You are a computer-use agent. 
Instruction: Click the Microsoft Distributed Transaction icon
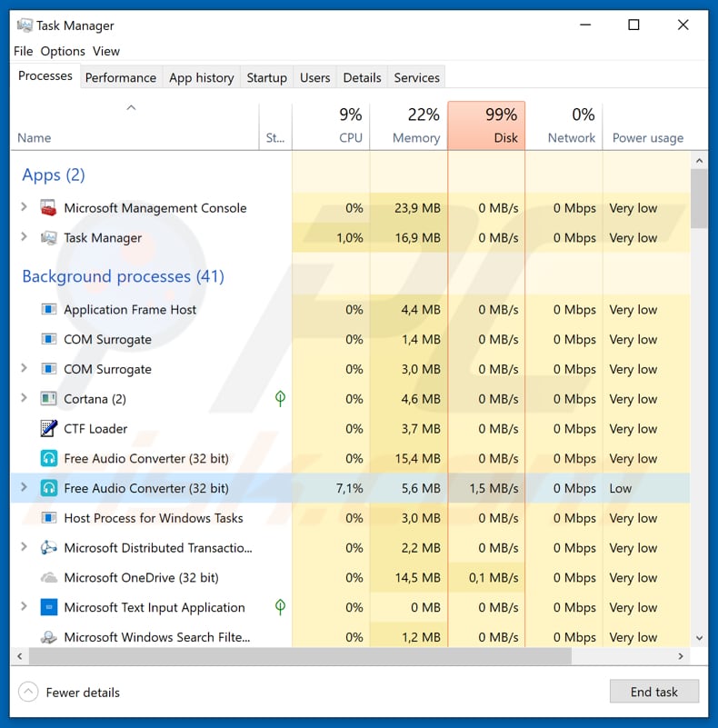[48, 547]
